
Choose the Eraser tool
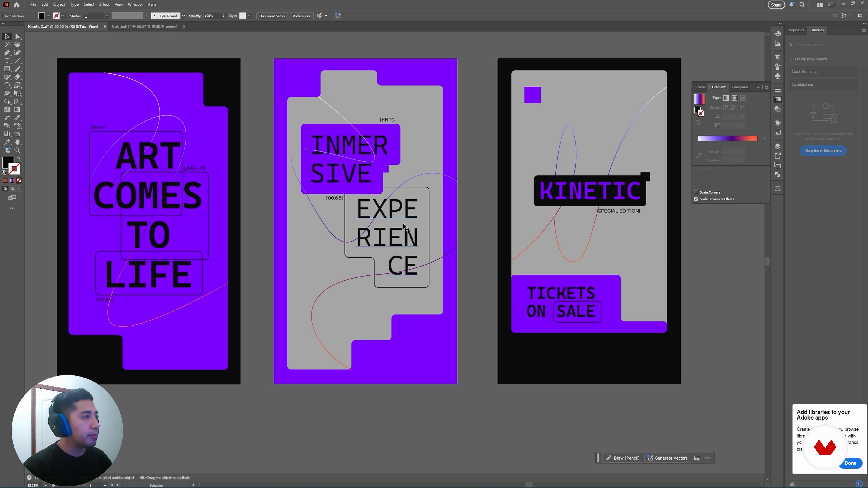click(18, 77)
